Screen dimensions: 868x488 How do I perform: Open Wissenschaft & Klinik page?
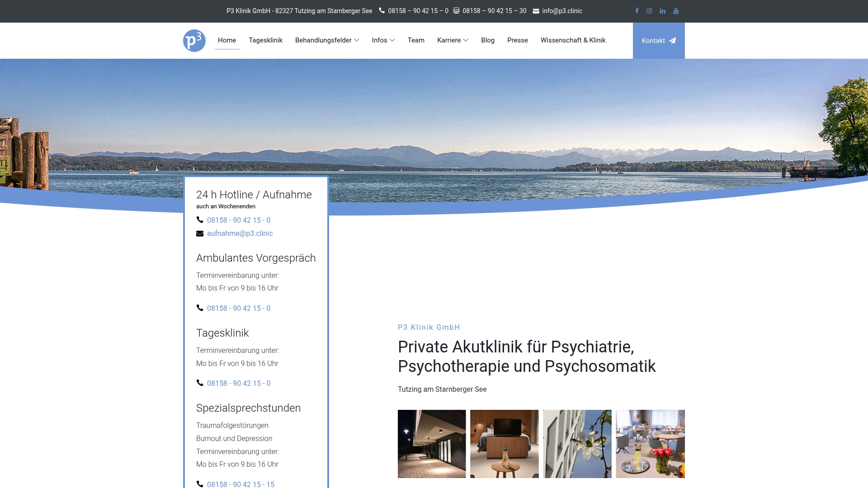click(573, 40)
